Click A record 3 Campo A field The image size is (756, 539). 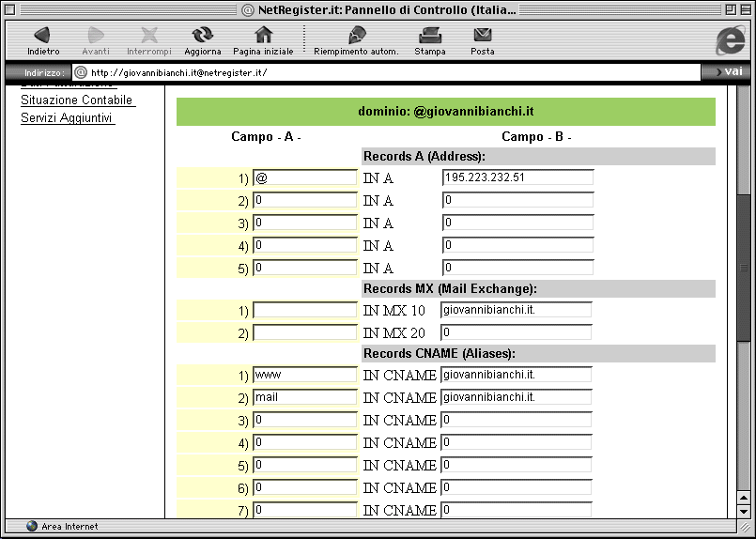pos(304,223)
